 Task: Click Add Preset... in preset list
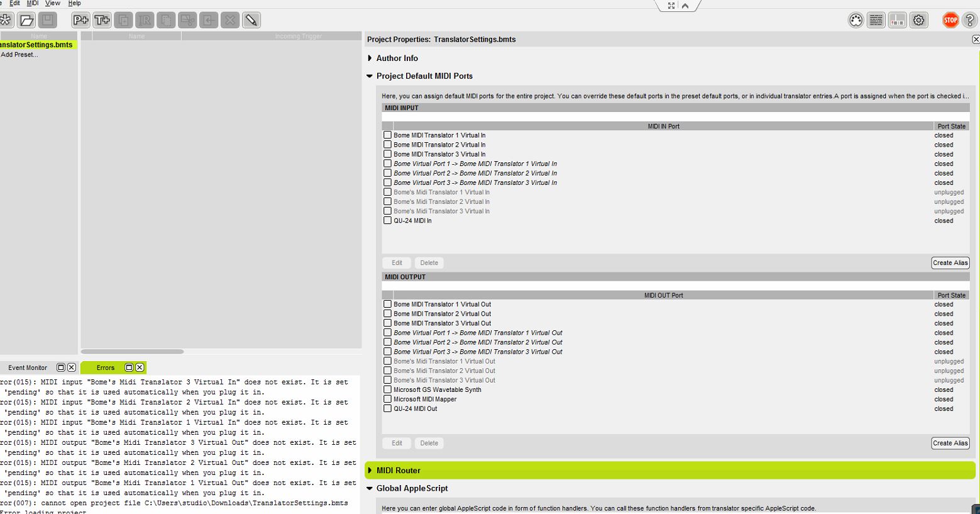click(19, 55)
